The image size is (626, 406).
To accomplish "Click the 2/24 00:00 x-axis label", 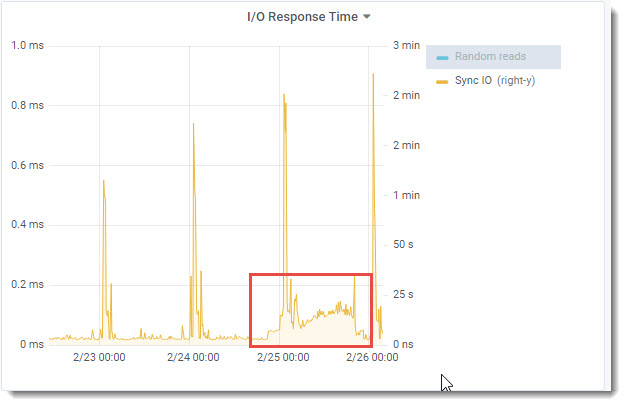I will [193, 357].
